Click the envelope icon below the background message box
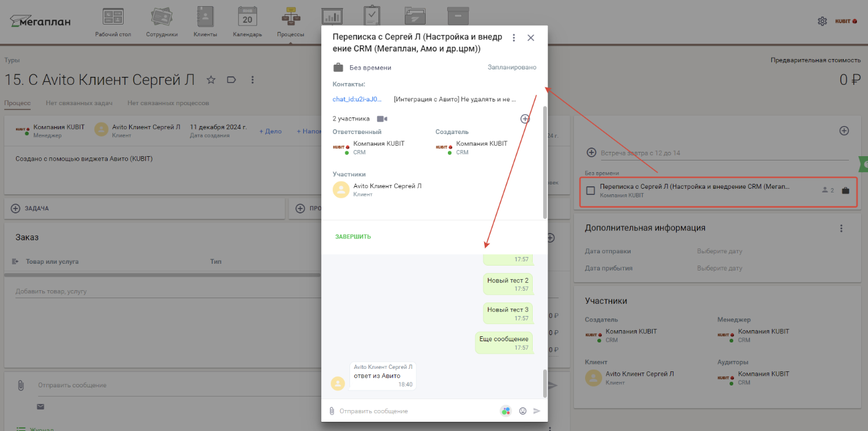 [x=41, y=406]
